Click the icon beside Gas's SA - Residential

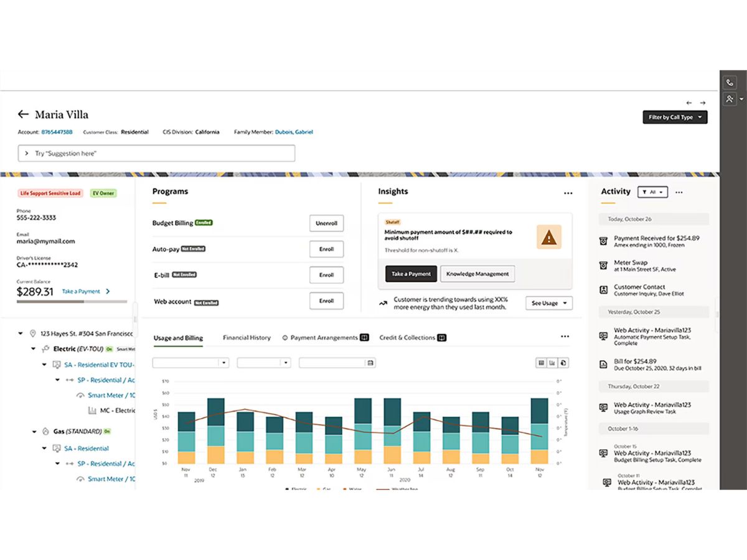[57, 449]
